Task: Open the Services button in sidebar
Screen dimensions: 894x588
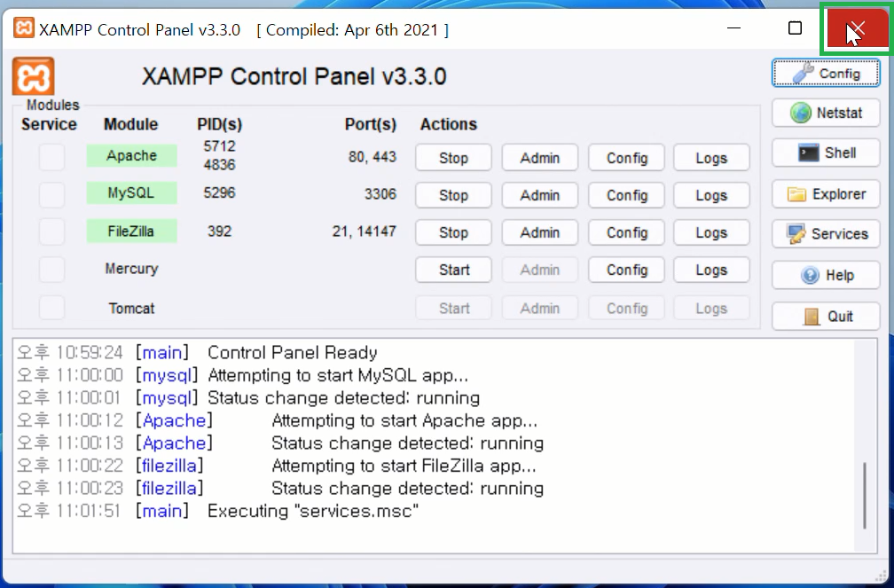Action: pyautogui.click(x=826, y=234)
